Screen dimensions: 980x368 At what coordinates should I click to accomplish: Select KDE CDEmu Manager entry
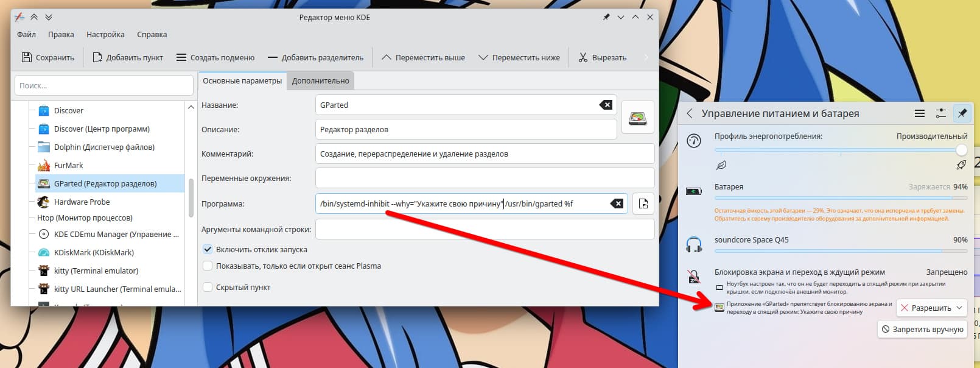[110, 234]
